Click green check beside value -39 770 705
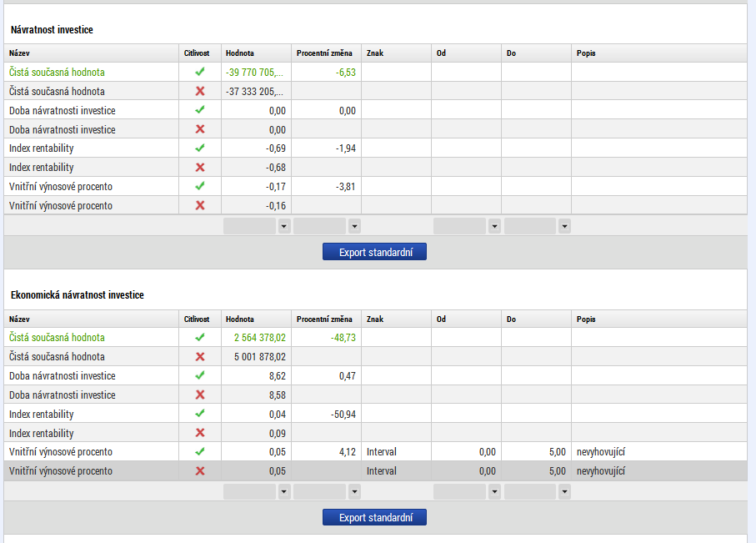This screenshot has height=543, width=756. [x=199, y=72]
